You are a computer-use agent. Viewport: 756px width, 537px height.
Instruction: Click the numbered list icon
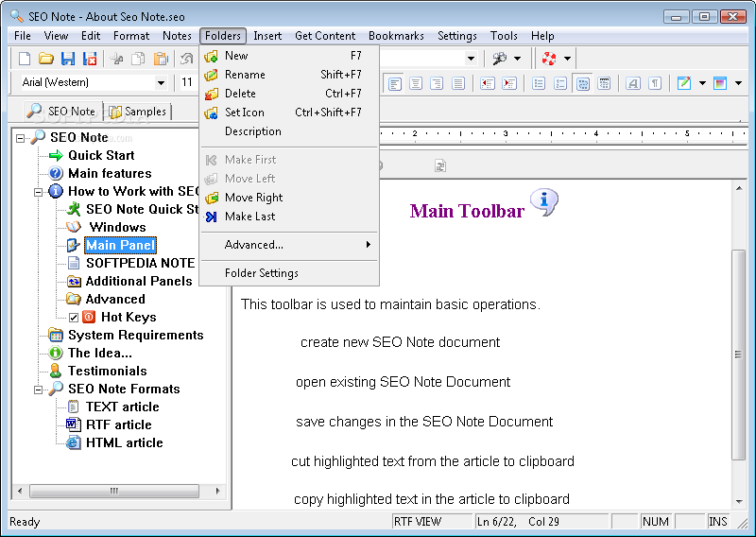click(x=560, y=84)
